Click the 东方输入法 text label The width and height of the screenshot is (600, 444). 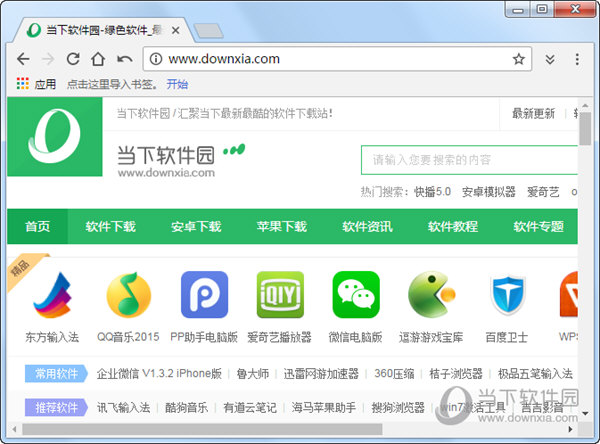coord(52,337)
